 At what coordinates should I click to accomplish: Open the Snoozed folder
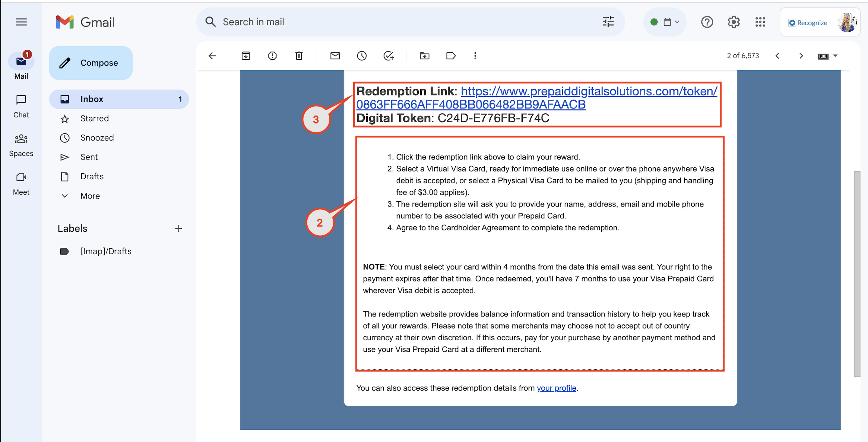pyautogui.click(x=97, y=138)
